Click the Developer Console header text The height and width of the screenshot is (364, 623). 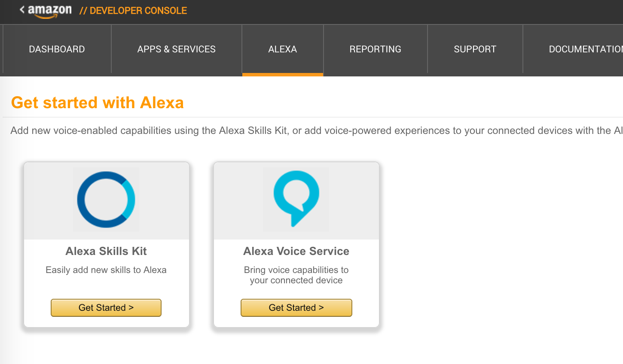tap(133, 11)
